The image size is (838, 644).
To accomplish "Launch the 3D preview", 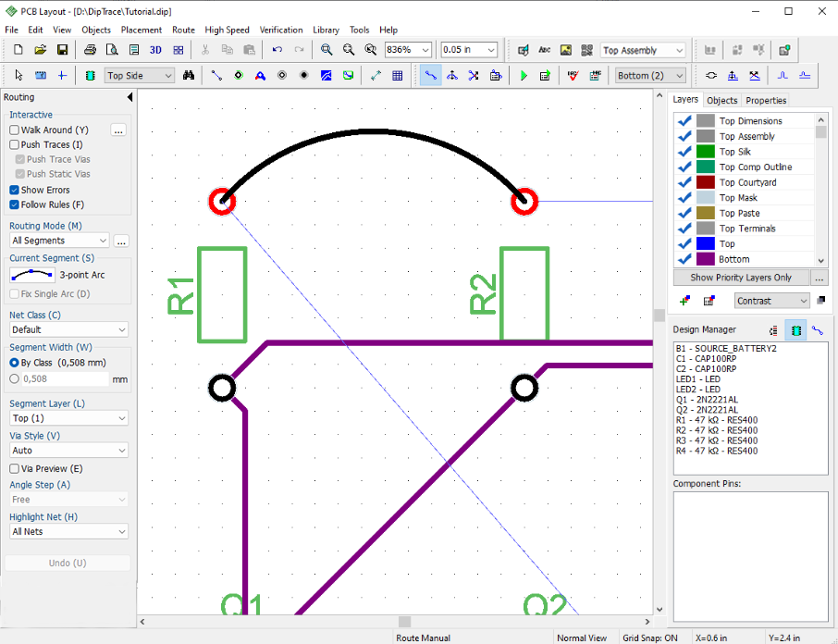I will tap(155, 50).
